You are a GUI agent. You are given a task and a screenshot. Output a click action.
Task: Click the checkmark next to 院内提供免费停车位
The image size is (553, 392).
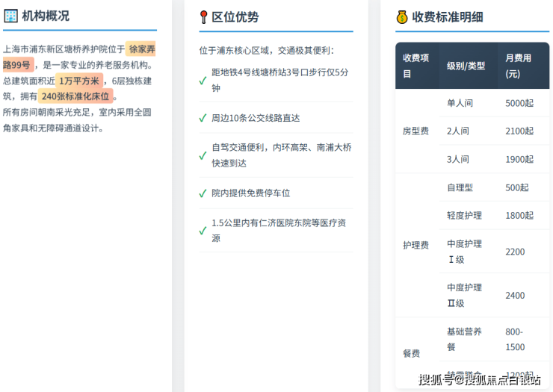[203, 193]
